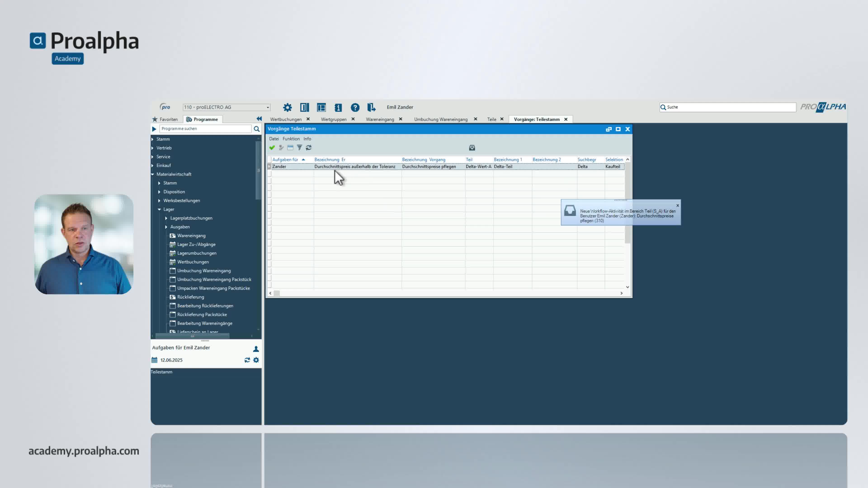
Task: Collapse the Materialwirtschaft tree node
Action: (x=153, y=174)
